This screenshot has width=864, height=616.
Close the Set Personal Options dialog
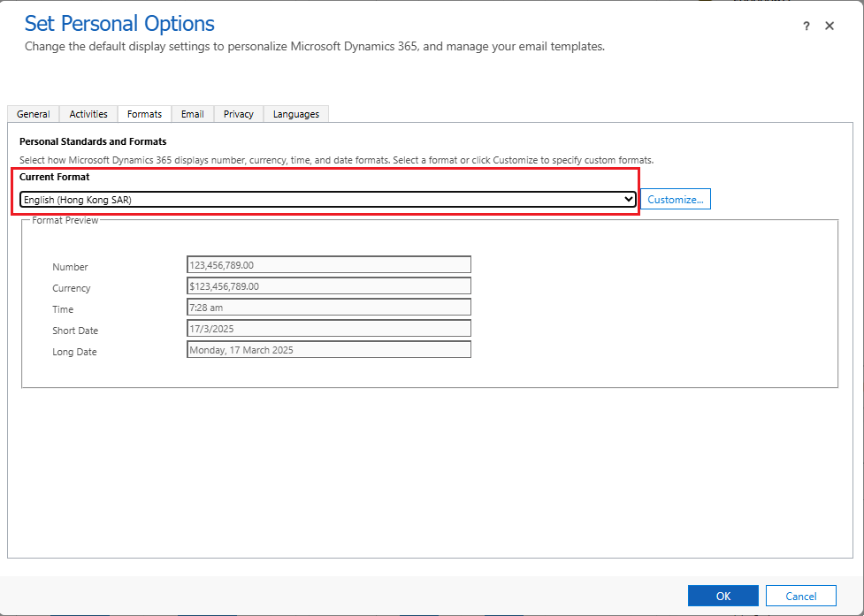pyautogui.click(x=830, y=27)
